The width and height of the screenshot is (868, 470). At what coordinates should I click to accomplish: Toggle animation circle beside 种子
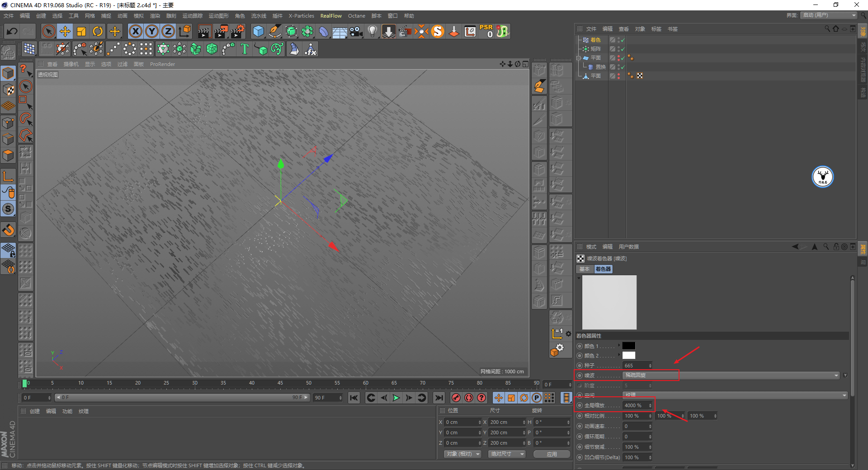580,365
